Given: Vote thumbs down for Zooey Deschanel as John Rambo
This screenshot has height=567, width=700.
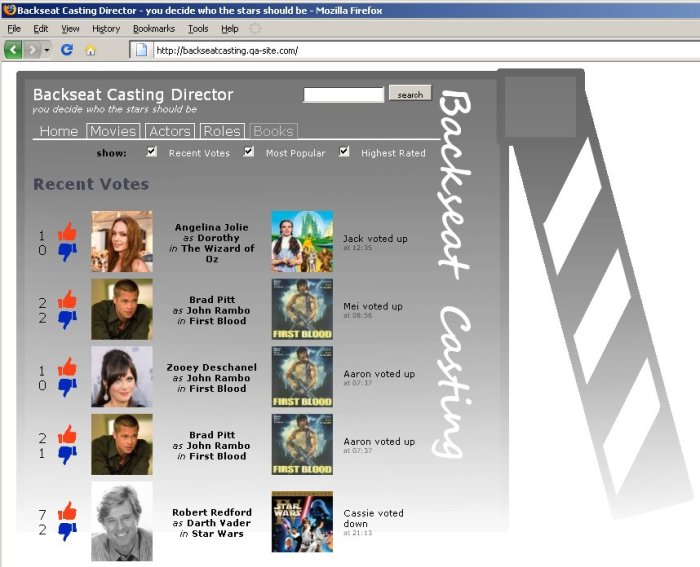Looking at the screenshot, I should (x=67, y=387).
